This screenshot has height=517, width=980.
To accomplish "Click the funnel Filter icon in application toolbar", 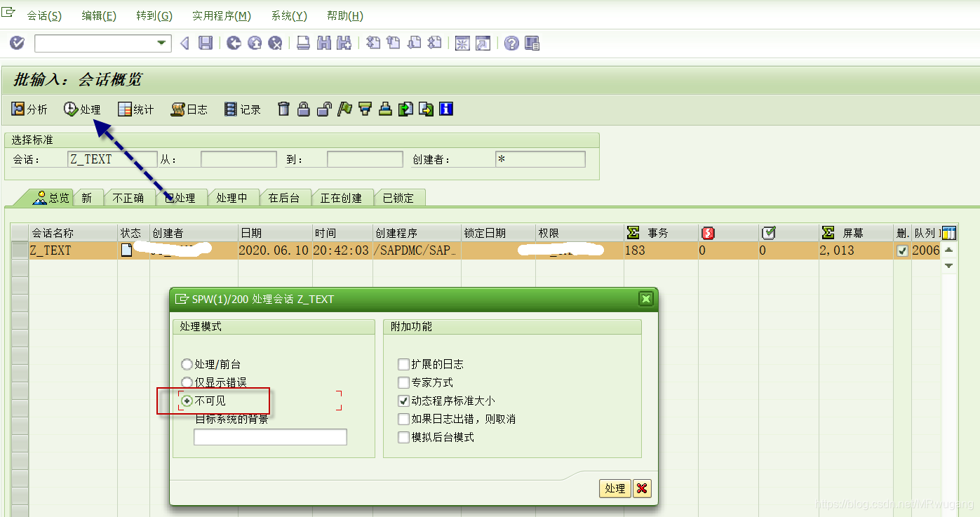I will (x=364, y=109).
